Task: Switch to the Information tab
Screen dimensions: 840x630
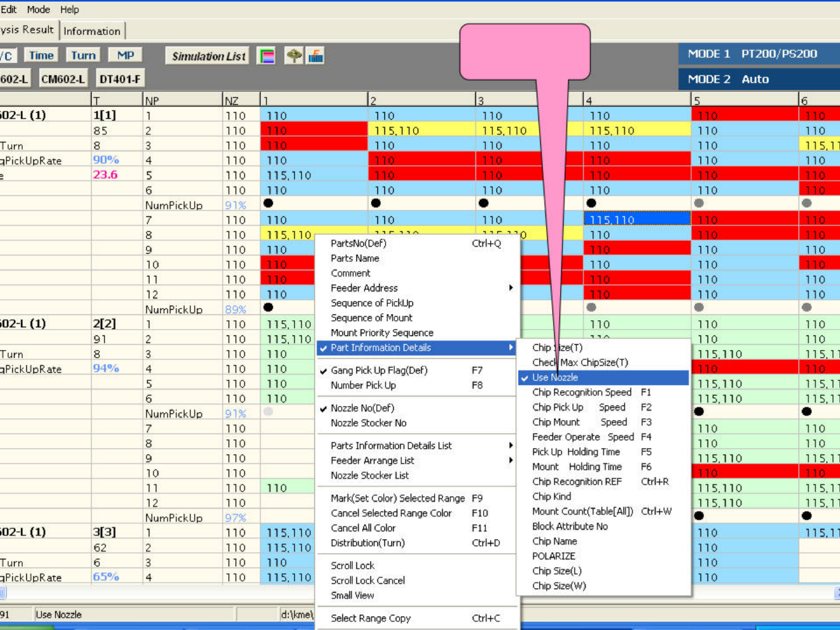Action: click(x=92, y=31)
